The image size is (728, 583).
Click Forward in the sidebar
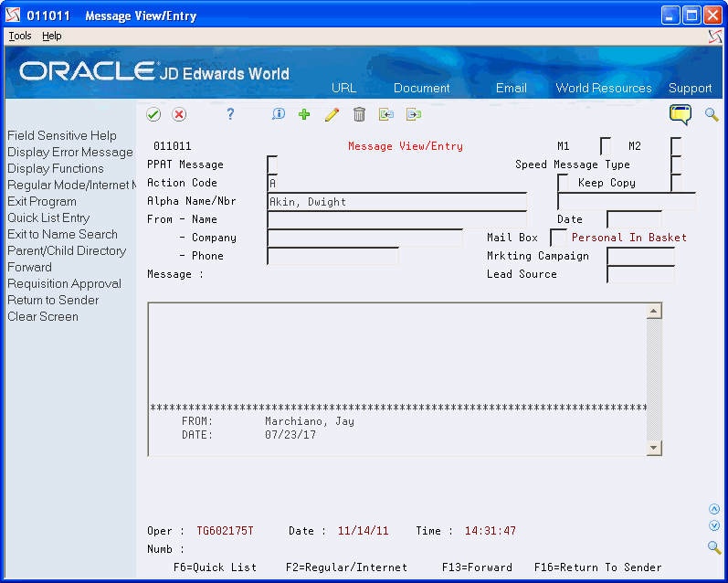point(29,267)
